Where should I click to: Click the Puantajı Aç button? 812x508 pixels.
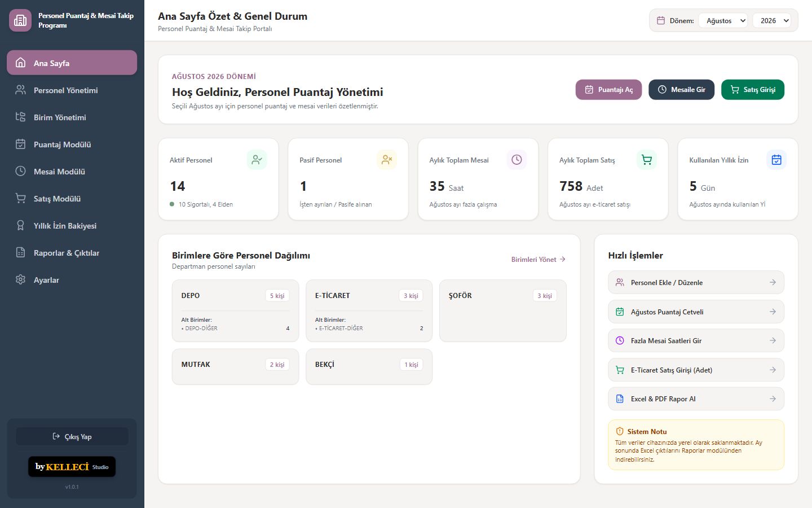(608, 90)
